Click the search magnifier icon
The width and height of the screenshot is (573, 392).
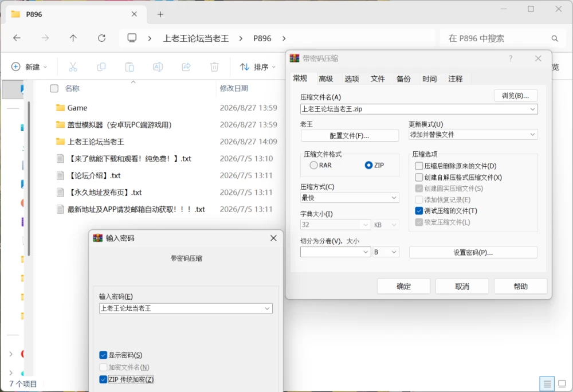555,38
